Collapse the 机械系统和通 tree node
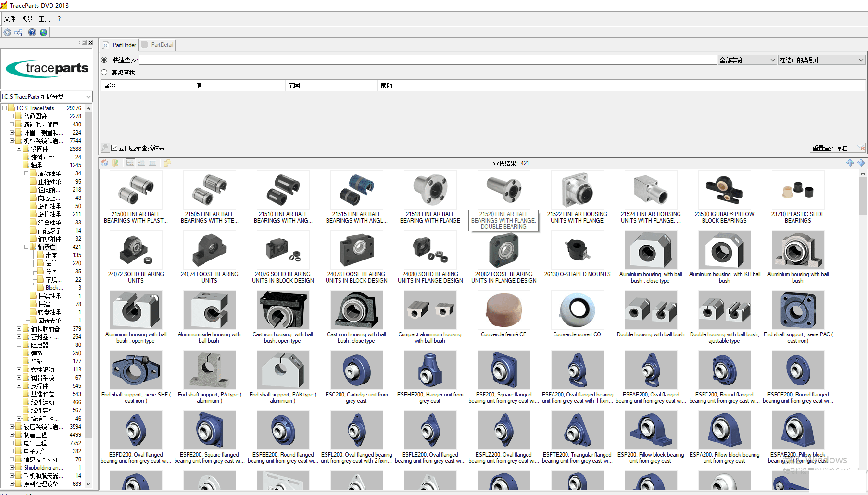 tap(12, 141)
